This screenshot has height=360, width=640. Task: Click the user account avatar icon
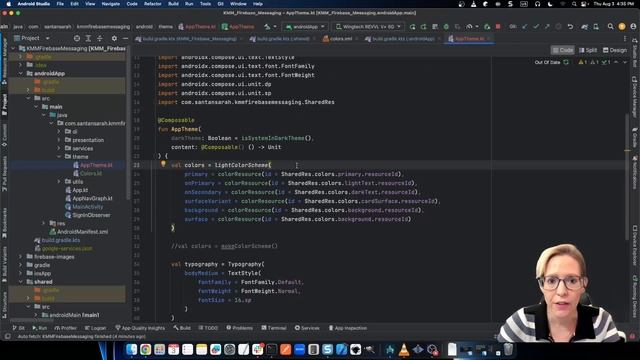[x=633, y=27]
